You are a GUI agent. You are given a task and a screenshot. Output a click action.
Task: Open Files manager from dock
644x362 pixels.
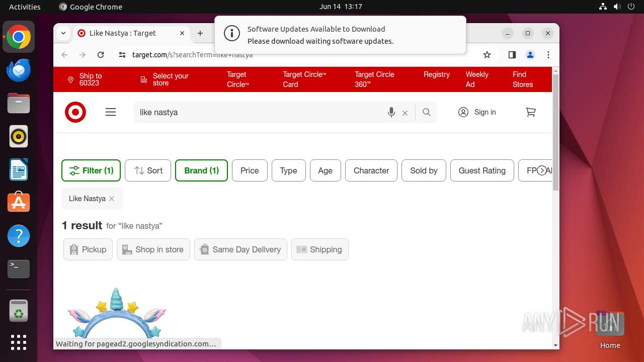19,103
